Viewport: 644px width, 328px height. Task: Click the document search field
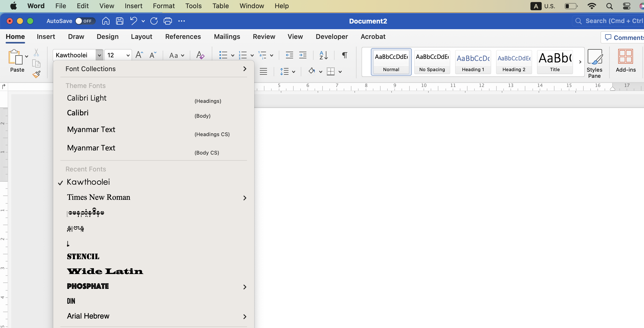coord(608,21)
